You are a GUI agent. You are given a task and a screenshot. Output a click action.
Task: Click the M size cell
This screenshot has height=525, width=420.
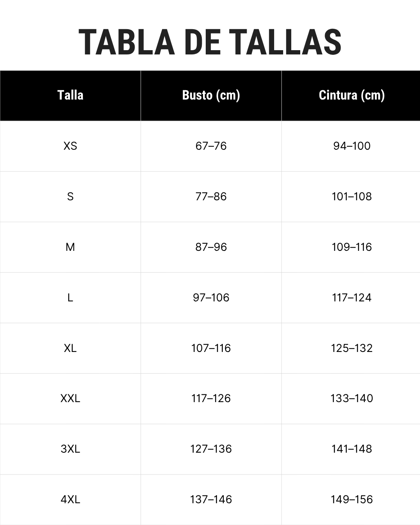(x=70, y=247)
